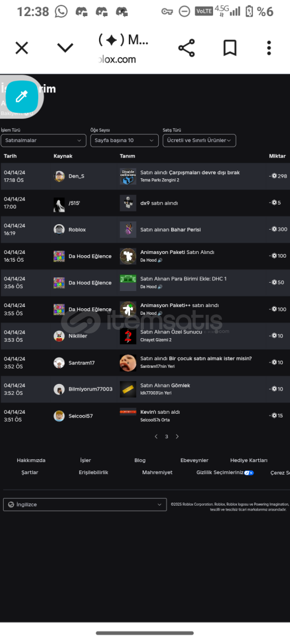The image size is (290, 644).
Task: Tap the share icon in browser toolbar
Action: pyautogui.click(x=187, y=48)
